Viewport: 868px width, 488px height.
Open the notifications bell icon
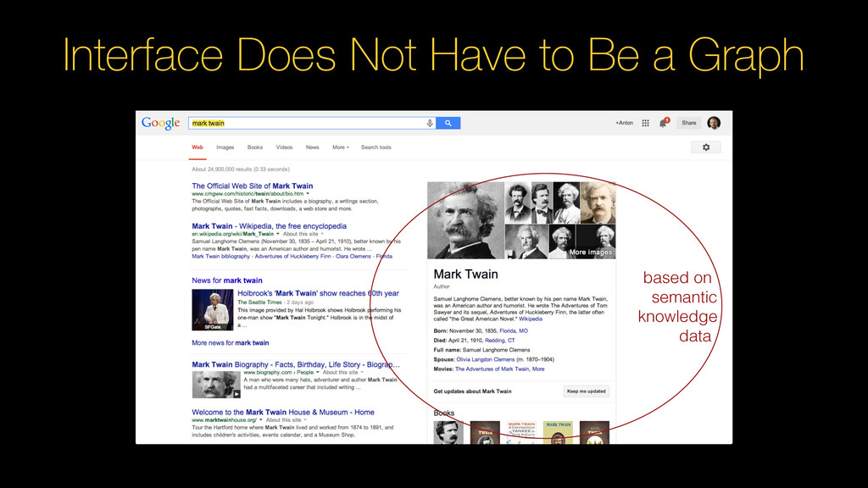click(663, 123)
